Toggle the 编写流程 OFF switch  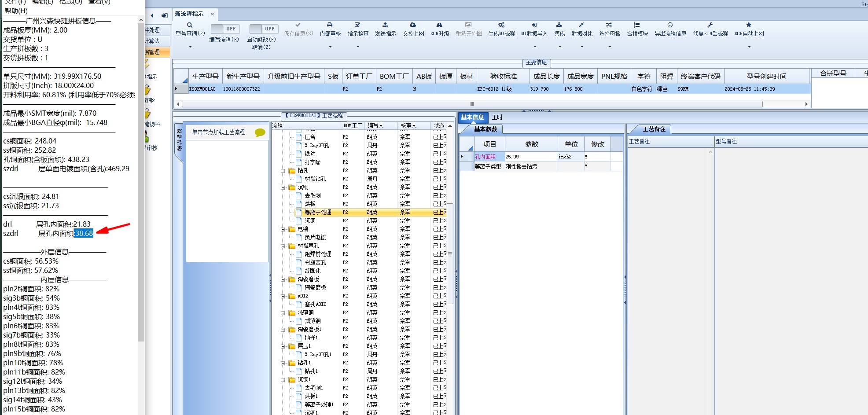tap(225, 29)
